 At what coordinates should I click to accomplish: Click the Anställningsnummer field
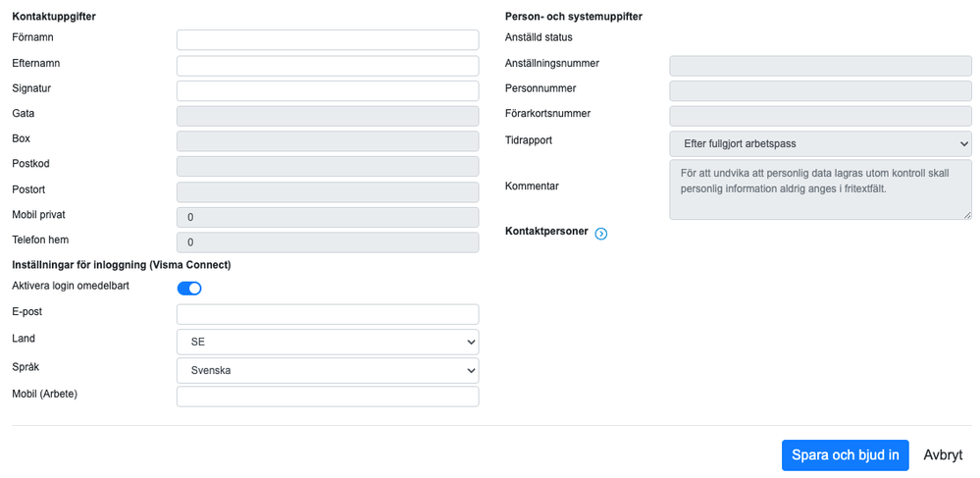(x=820, y=66)
